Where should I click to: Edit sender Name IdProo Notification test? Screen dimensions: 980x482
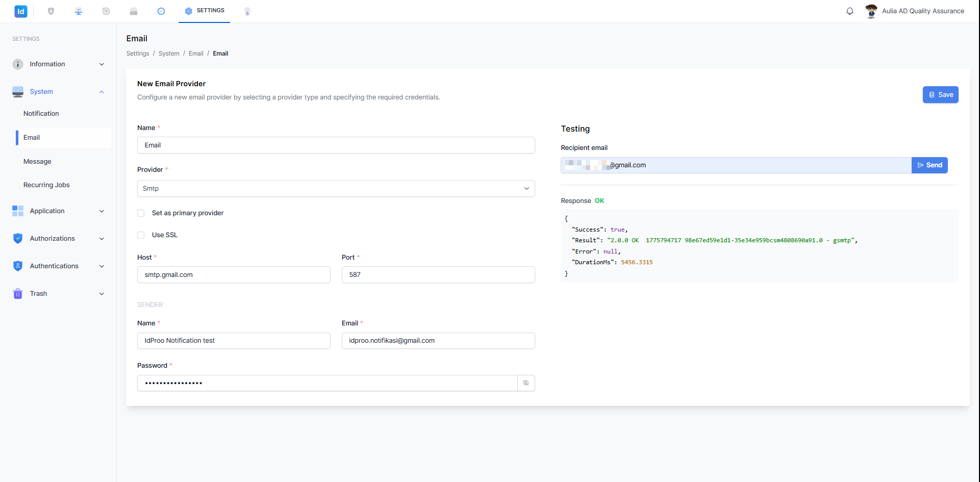[x=234, y=341]
